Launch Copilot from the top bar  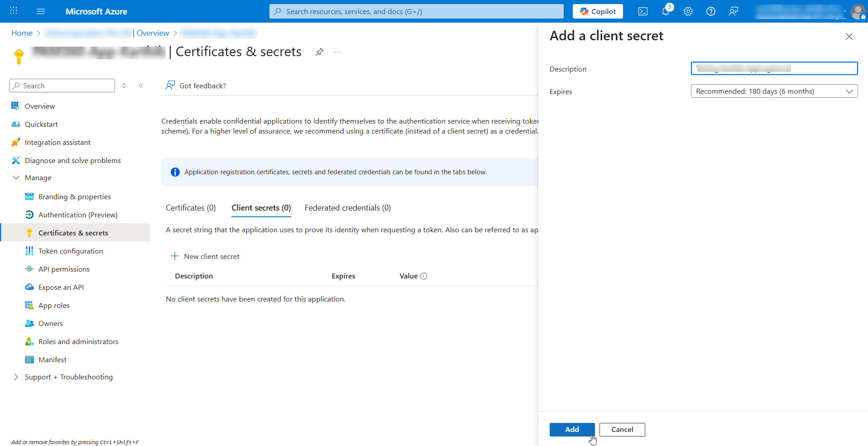click(x=597, y=11)
